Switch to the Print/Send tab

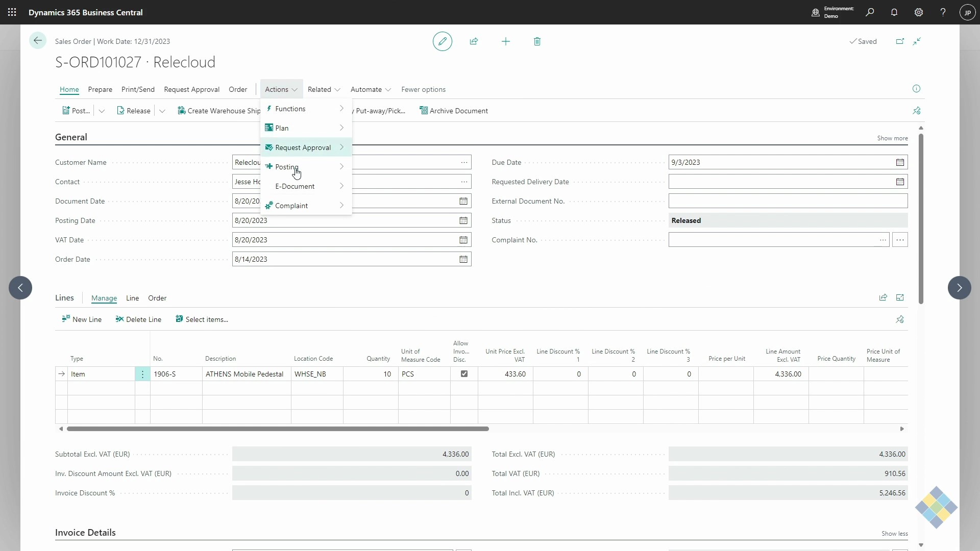138,89
